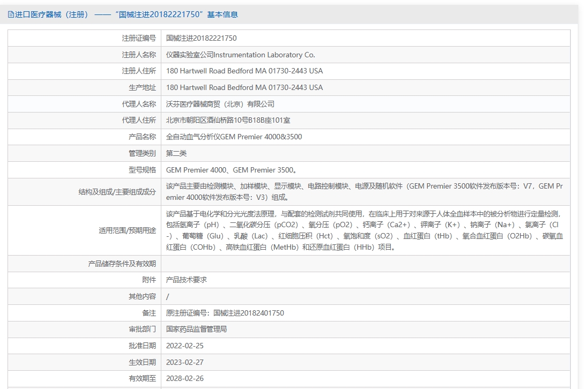Screen dimensions: 588x389
Task: Click the 注册人名称 label
Action: 139,55
